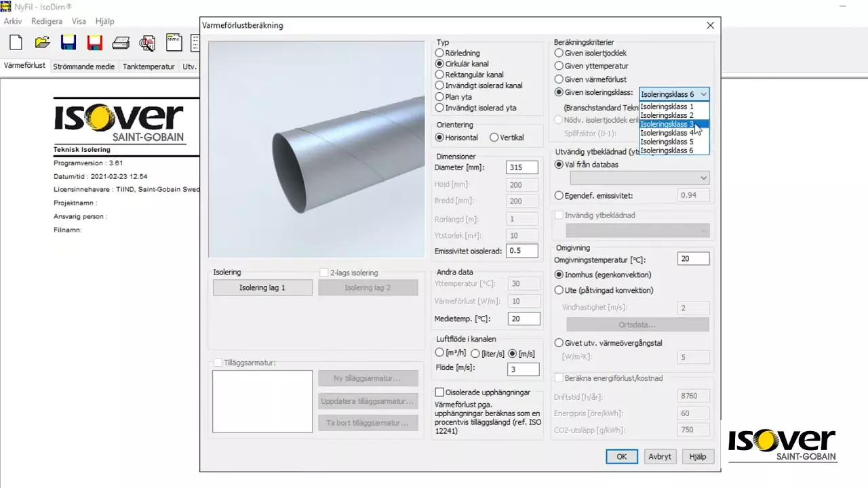The width and height of the screenshot is (868, 488).
Task: Select Ute (påtvingad konvektion) option
Action: click(604, 290)
